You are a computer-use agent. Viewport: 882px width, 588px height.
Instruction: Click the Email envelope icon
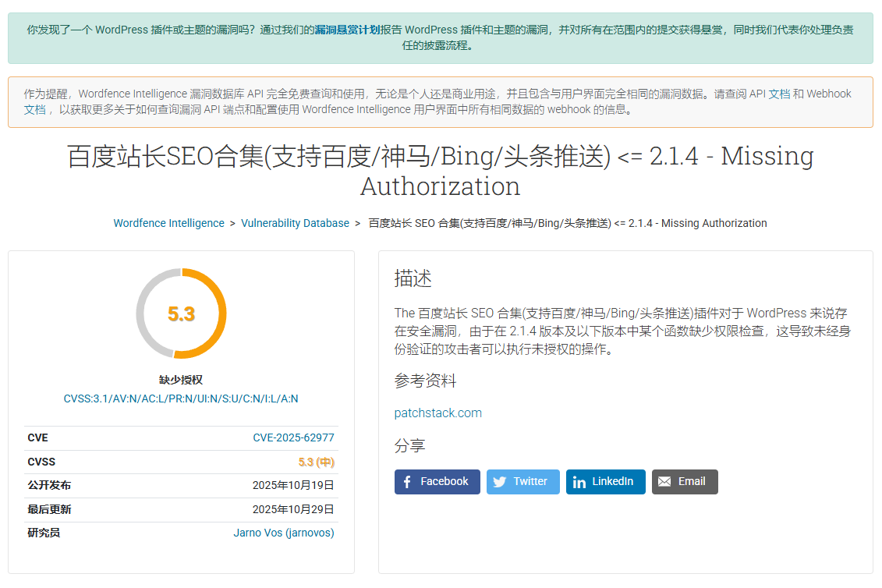(664, 482)
